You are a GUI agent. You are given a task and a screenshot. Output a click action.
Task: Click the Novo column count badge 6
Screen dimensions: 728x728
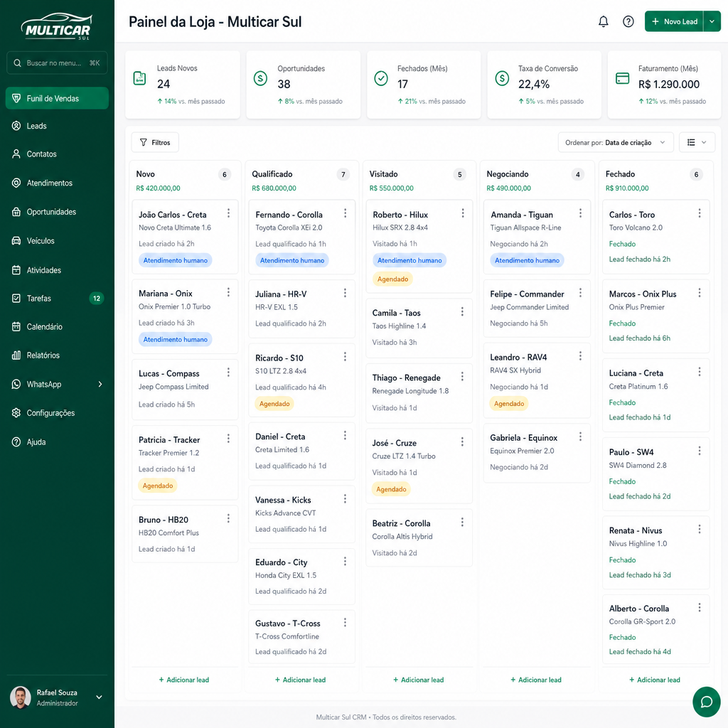click(225, 175)
